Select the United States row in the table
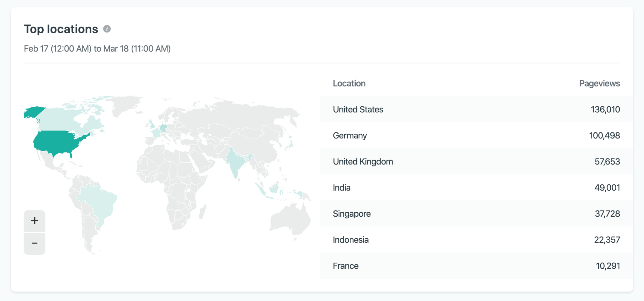This screenshot has width=644, height=301. pos(472,109)
